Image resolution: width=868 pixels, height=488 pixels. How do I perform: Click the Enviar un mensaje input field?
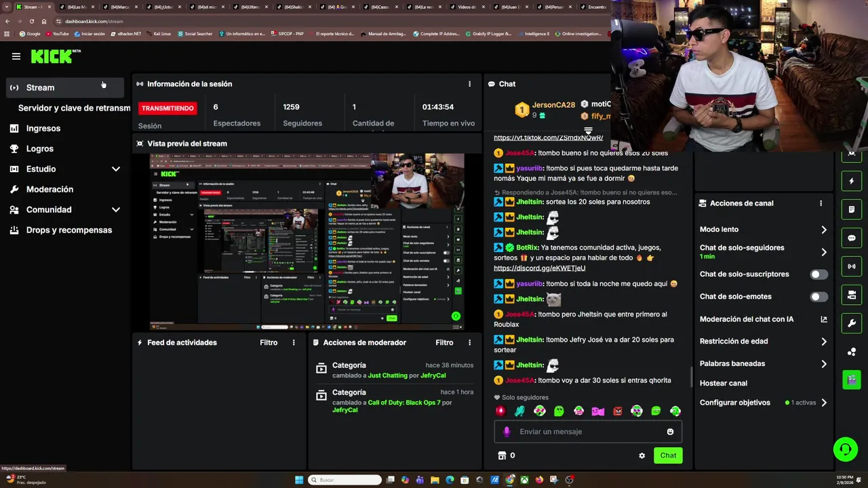point(588,432)
